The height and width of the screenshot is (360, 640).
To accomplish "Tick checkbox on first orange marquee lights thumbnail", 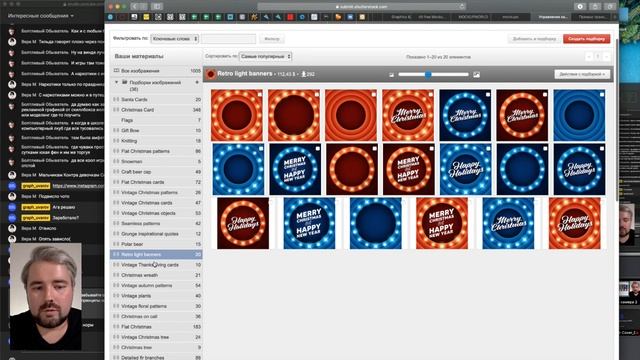I will [x=260, y=94].
